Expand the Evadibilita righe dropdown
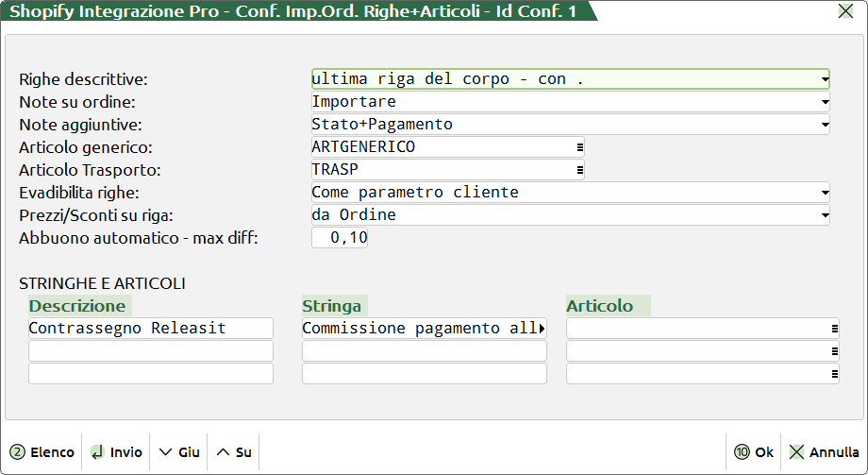This screenshot has height=475, width=868. (x=825, y=193)
